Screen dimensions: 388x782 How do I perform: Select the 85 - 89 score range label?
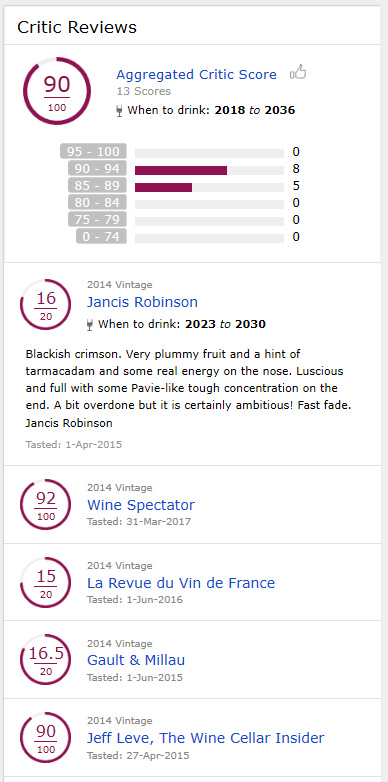pyautogui.click(x=97, y=186)
